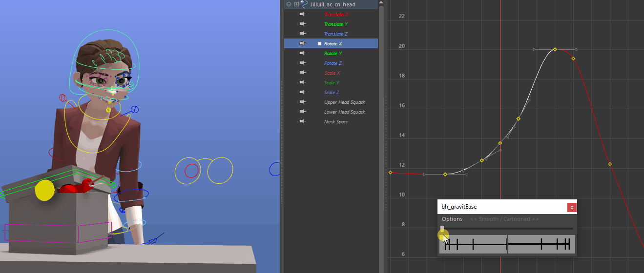Open the Options menu in bh_gravitEase

click(452, 219)
